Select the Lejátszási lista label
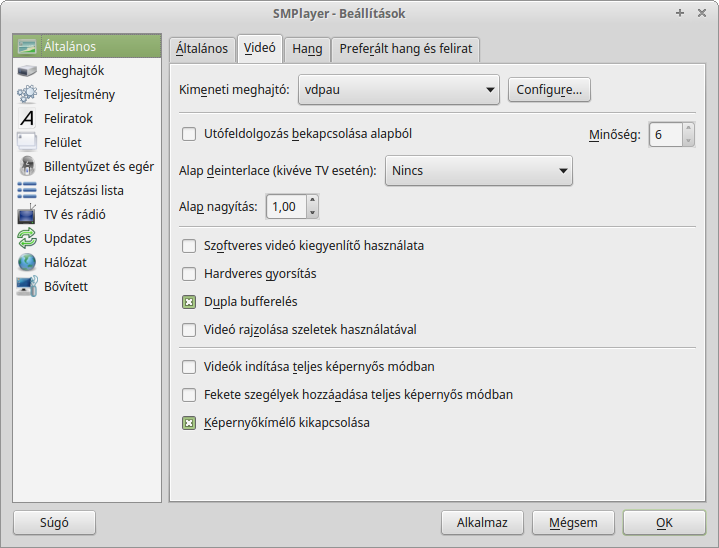This screenshot has width=719, height=548. 84,190
